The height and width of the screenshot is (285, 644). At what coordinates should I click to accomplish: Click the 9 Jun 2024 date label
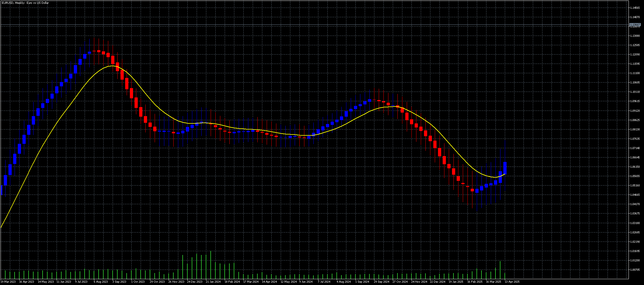click(x=306, y=282)
